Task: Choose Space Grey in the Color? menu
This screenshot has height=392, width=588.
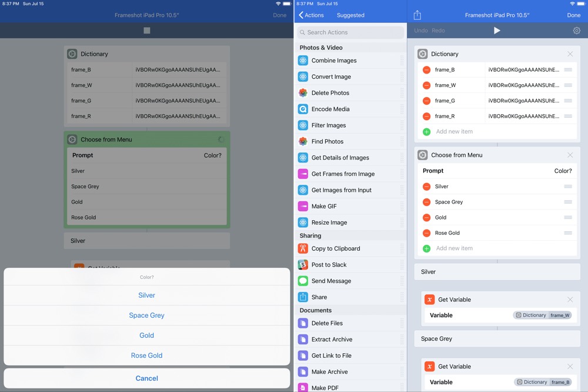Action: click(x=146, y=315)
